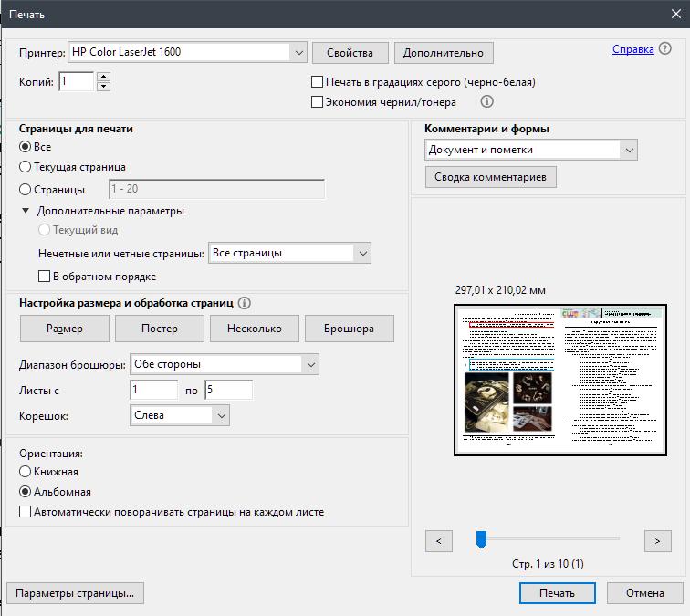
Task: Select Текущая страница radio button
Action: click(26, 167)
